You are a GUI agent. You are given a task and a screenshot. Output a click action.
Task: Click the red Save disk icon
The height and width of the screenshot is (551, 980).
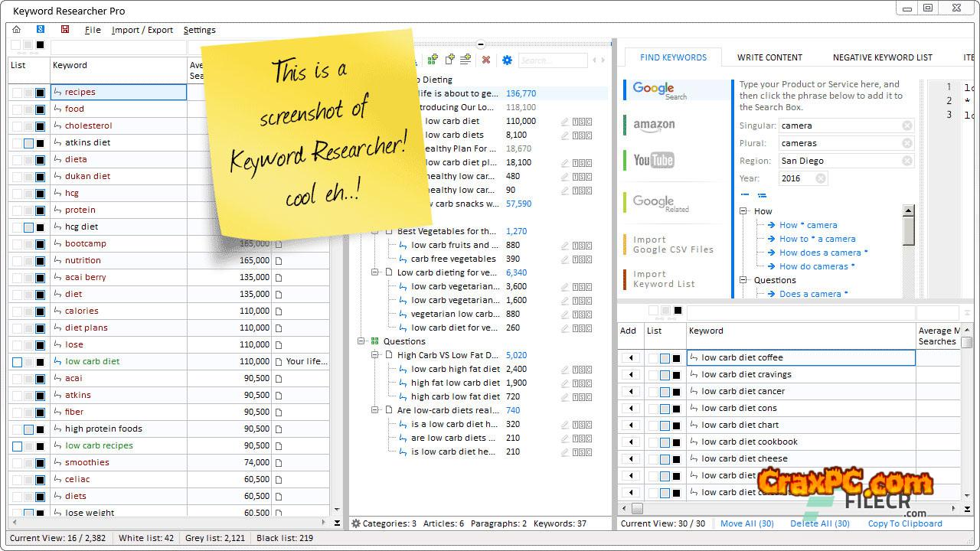(65, 30)
